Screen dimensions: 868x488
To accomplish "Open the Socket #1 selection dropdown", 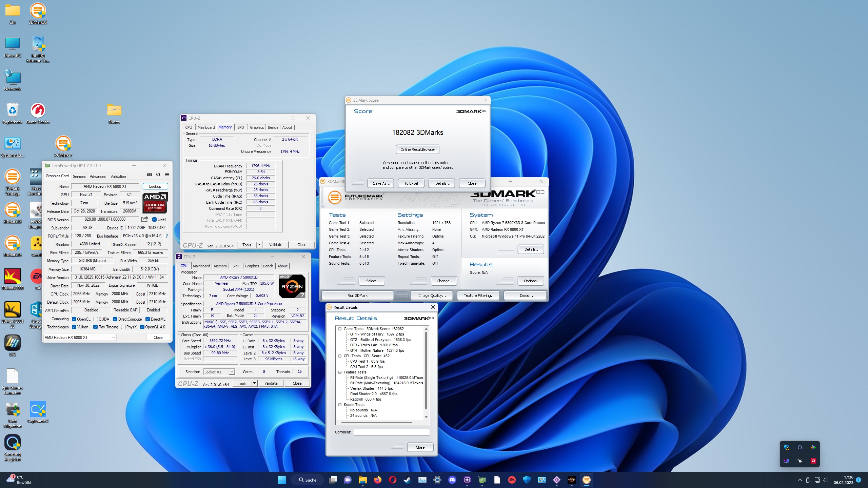I will [219, 372].
